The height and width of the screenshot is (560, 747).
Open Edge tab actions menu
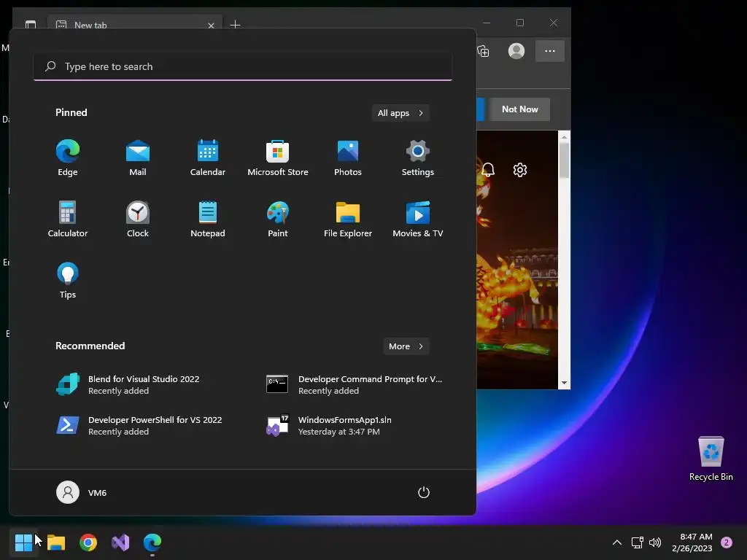[x=31, y=24]
